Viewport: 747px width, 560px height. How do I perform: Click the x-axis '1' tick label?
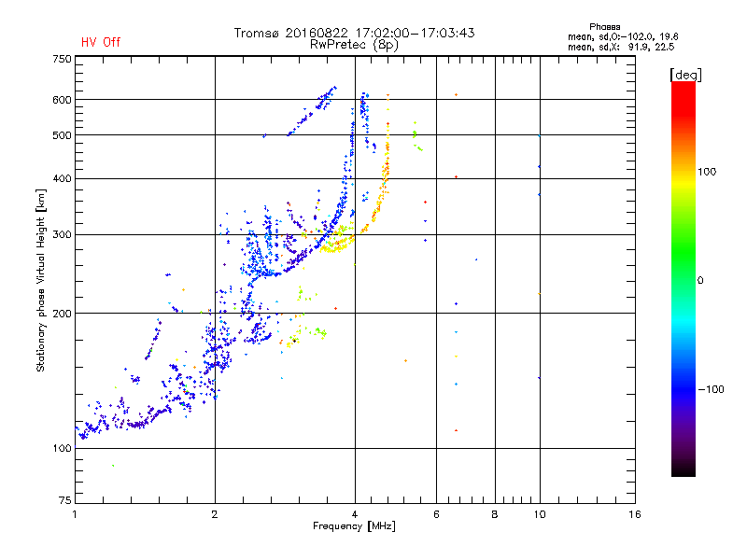75,514
